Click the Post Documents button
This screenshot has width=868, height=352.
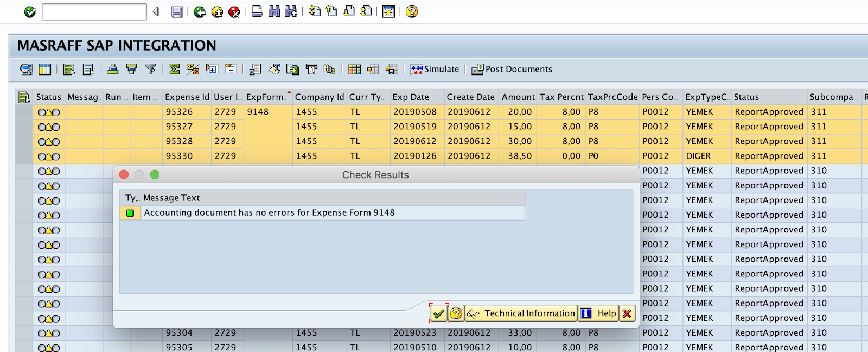point(512,69)
